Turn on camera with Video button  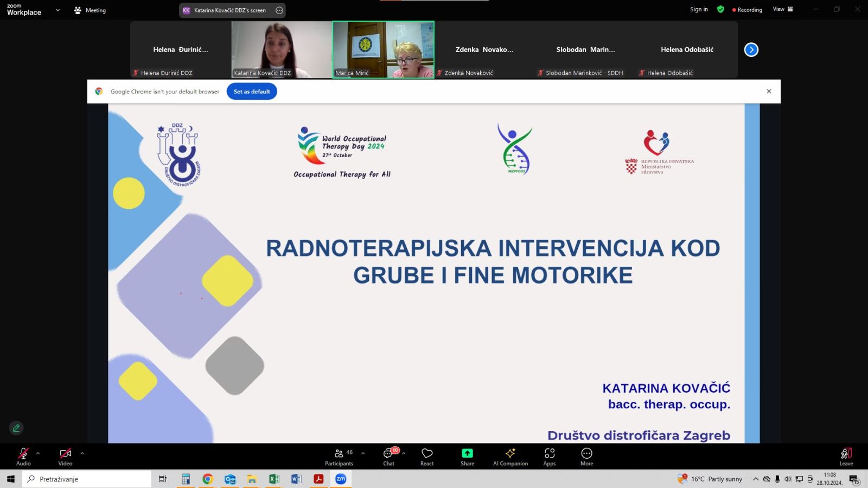click(65, 456)
